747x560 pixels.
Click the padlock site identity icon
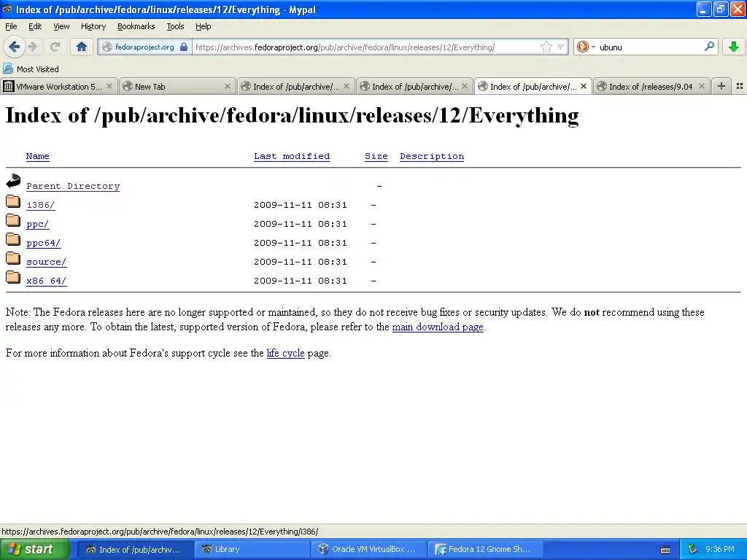coord(183,47)
